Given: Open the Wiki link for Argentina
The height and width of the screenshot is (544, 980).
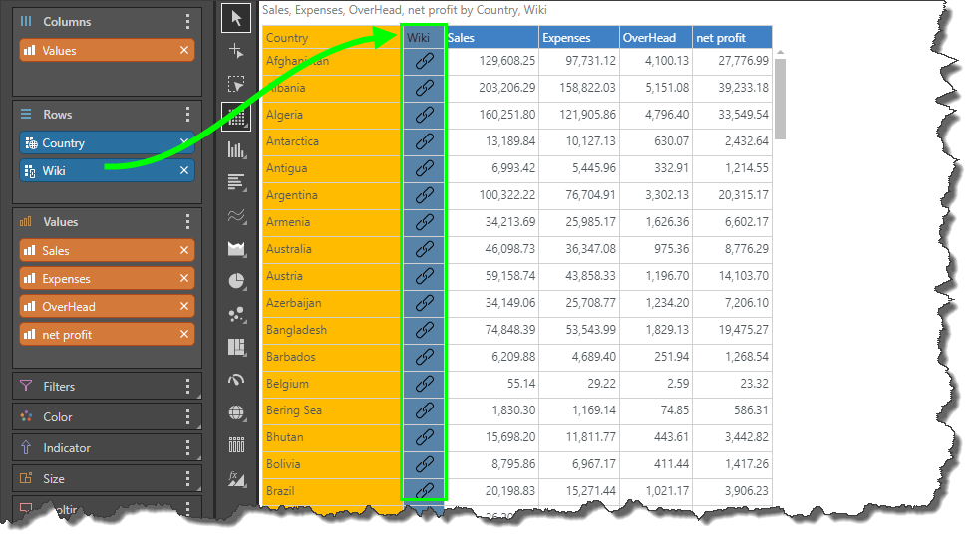Looking at the screenshot, I should pos(425,195).
